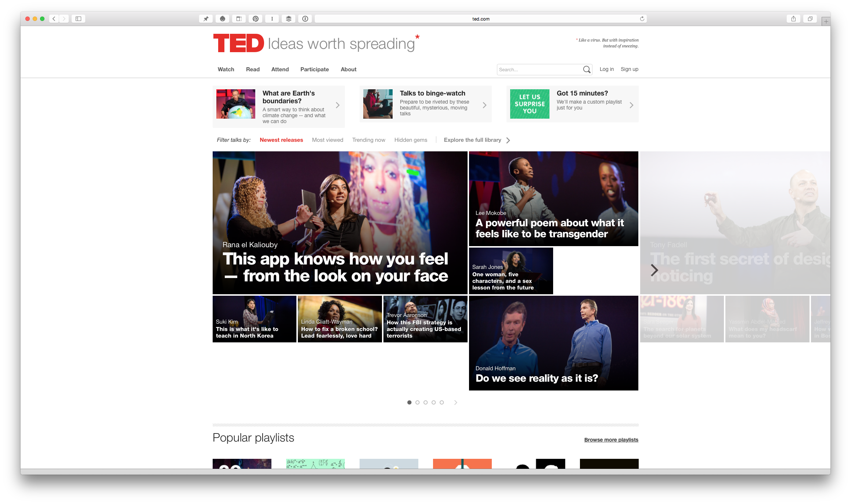851x504 pixels.
Task: Reload the page with the refresh icon
Action: point(642,19)
